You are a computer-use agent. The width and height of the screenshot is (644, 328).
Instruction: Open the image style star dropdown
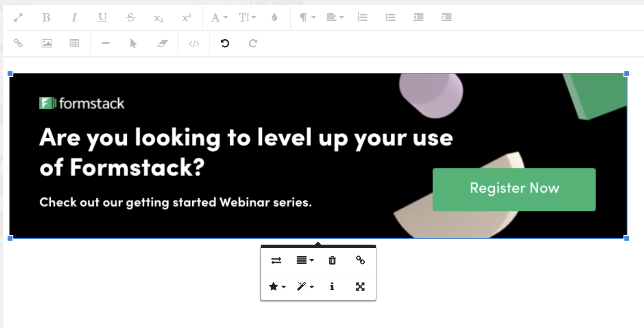277,287
